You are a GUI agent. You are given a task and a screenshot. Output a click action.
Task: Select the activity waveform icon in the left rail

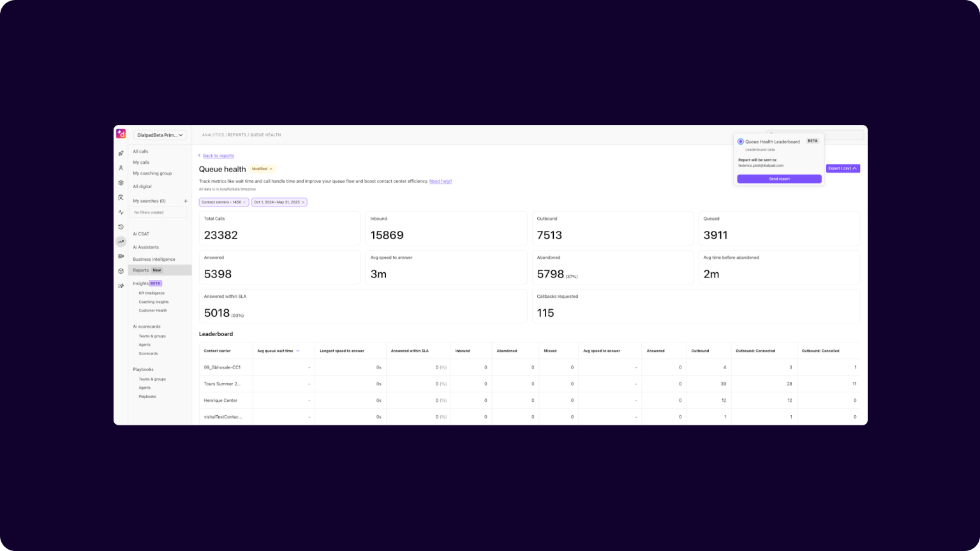[121, 212]
